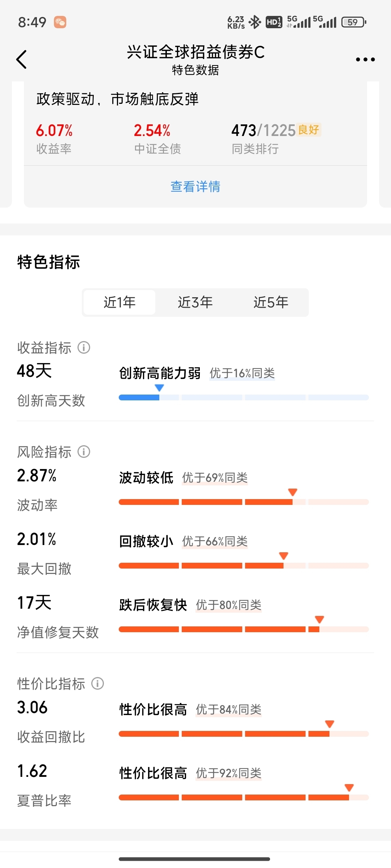The height and width of the screenshot is (868, 391).
Task: Tap the bottom home gesture bar
Action: (x=194, y=859)
